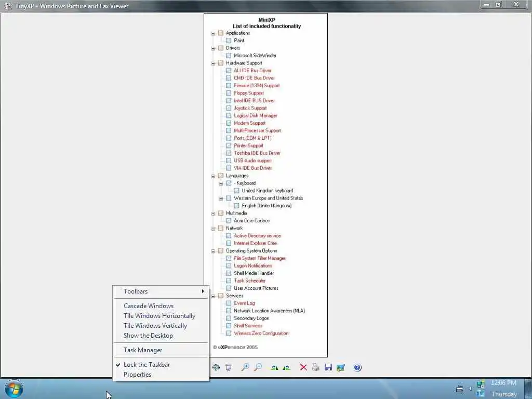The width and height of the screenshot is (532, 399).
Task: Zoom in with the magnifier plus icon
Action: (x=245, y=367)
